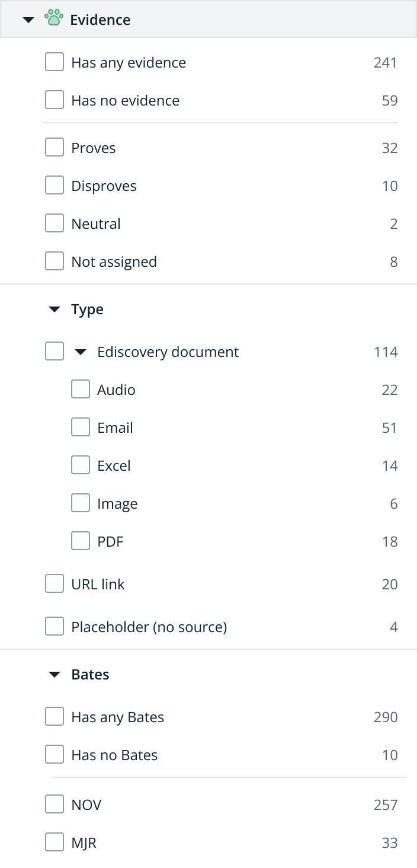This screenshot has height=868, width=417.
Task: Click the NOV label
Action: 86,805
